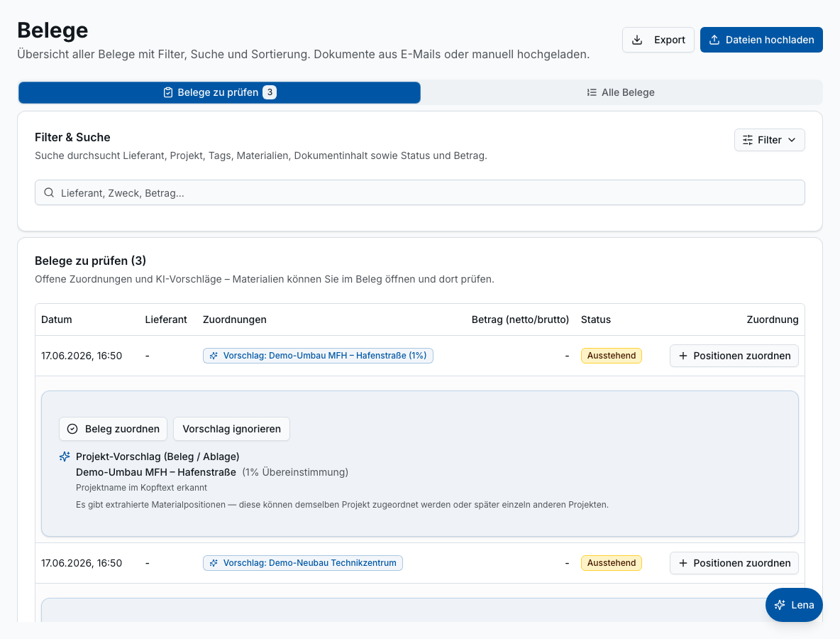This screenshot has height=639, width=840.
Task: Click the magnifier icon in search box
Action: (x=49, y=192)
